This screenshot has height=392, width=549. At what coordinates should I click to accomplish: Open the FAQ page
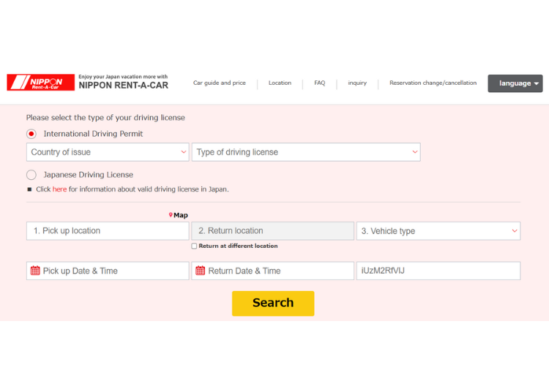coord(320,83)
